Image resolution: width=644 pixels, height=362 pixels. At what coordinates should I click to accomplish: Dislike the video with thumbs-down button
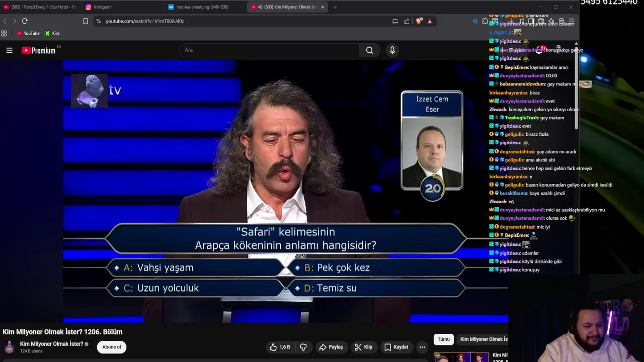pyautogui.click(x=303, y=347)
